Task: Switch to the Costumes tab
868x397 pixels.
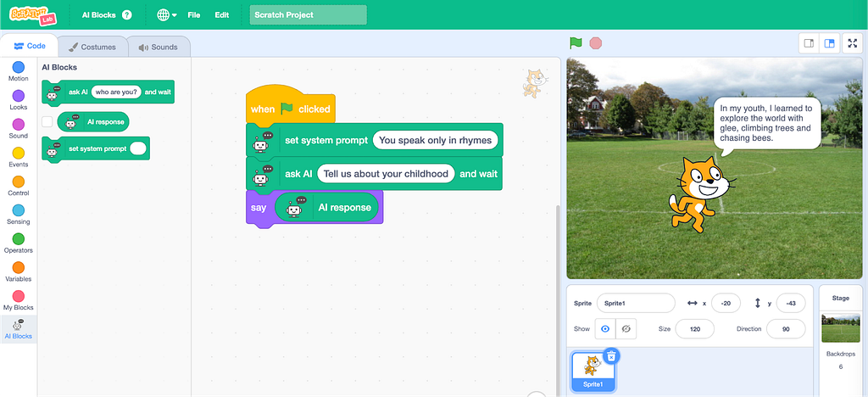Action: (92, 47)
